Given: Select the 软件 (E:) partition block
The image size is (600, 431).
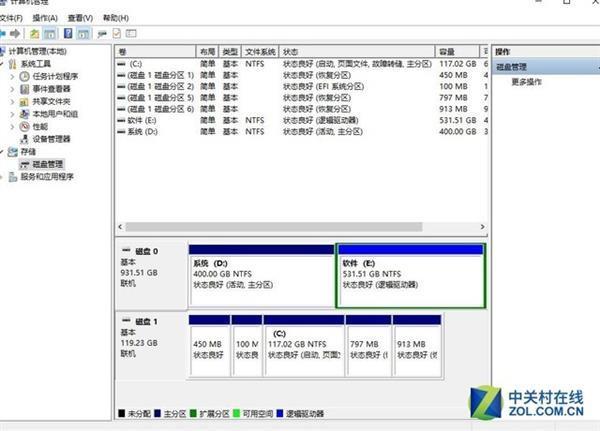Looking at the screenshot, I should coord(410,275).
